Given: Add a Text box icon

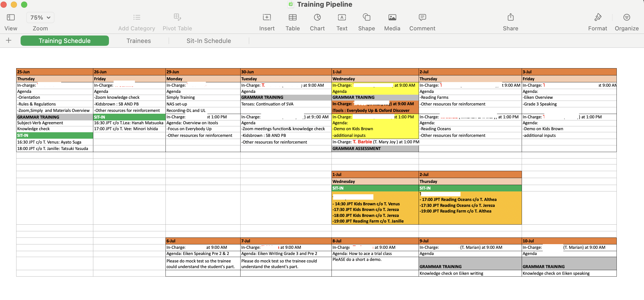Looking at the screenshot, I should click(x=342, y=17).
